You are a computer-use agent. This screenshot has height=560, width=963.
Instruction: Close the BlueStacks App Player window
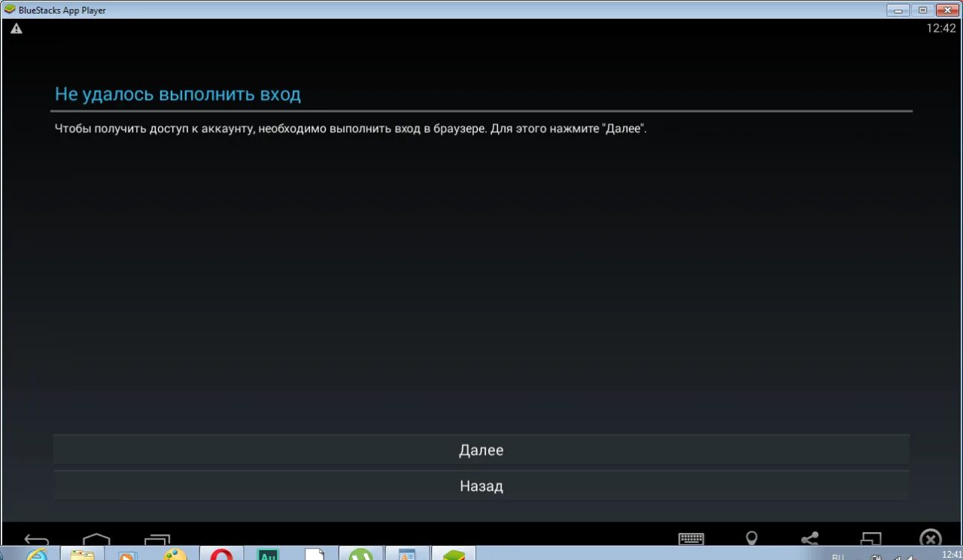coord(946,10)
